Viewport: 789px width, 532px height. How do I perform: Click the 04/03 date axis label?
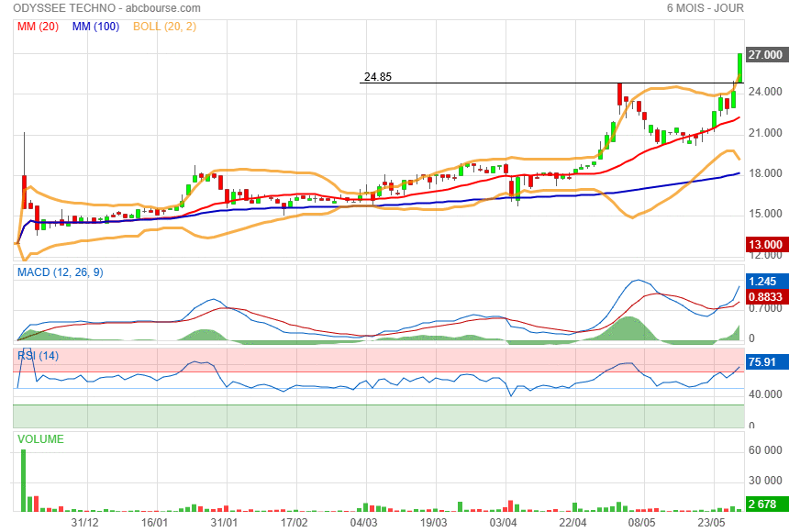coord(364,522)
